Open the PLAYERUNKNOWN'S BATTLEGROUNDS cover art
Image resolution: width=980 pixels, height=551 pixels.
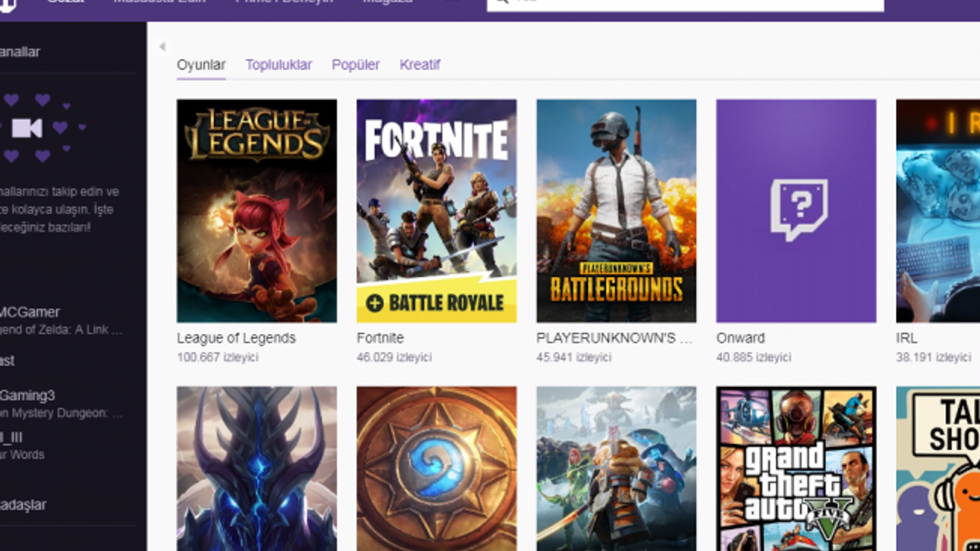click(616, 210)
